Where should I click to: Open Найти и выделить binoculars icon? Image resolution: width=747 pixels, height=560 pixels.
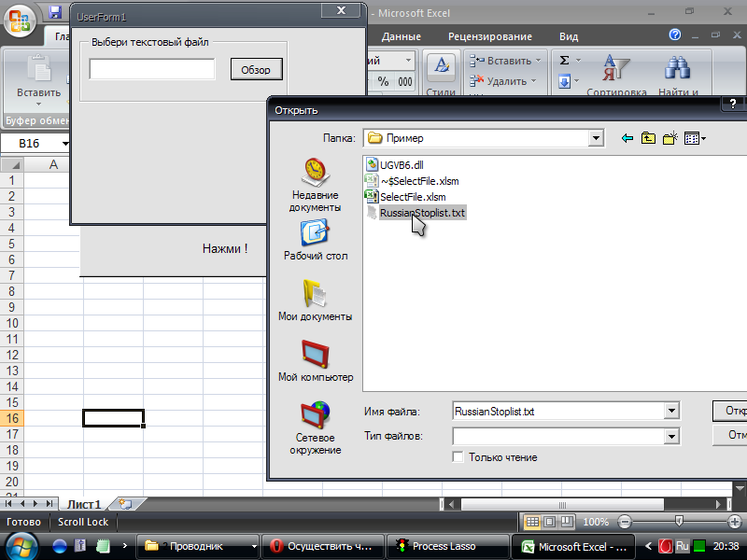click(x=678, y=67)
